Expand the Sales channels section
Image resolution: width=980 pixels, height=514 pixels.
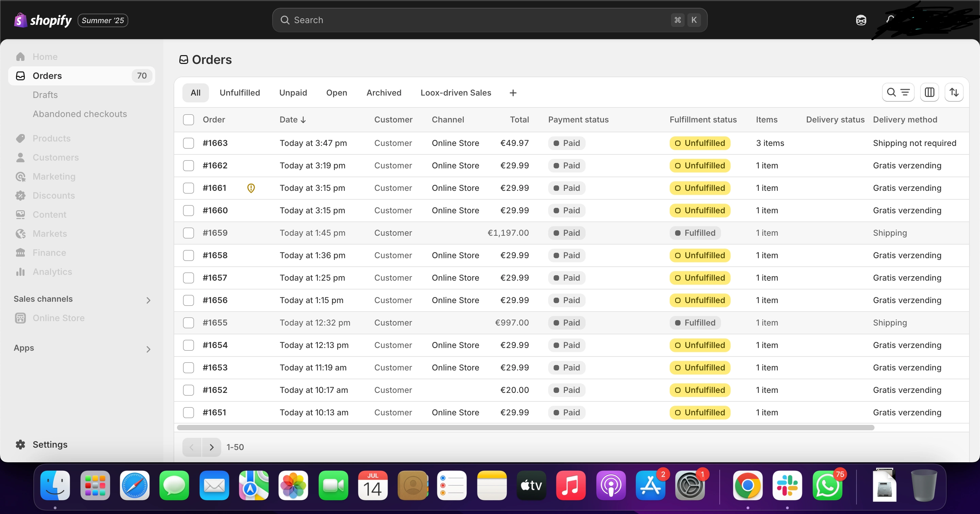click(148, 300)
